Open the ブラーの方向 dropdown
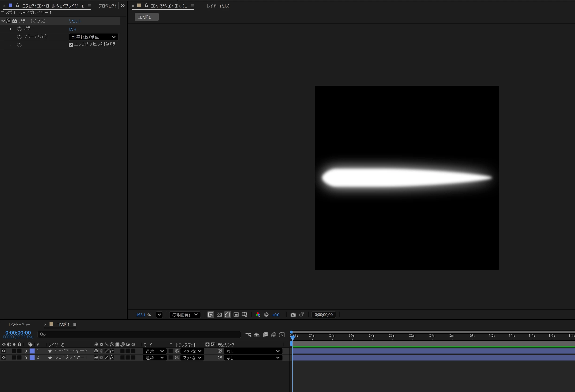The width and height of the screenshot is (575, 392). [93, 37]
